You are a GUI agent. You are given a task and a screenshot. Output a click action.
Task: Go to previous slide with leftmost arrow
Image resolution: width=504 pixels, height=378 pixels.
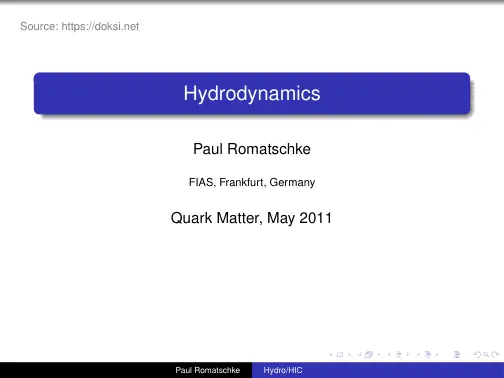click(330, 354)
